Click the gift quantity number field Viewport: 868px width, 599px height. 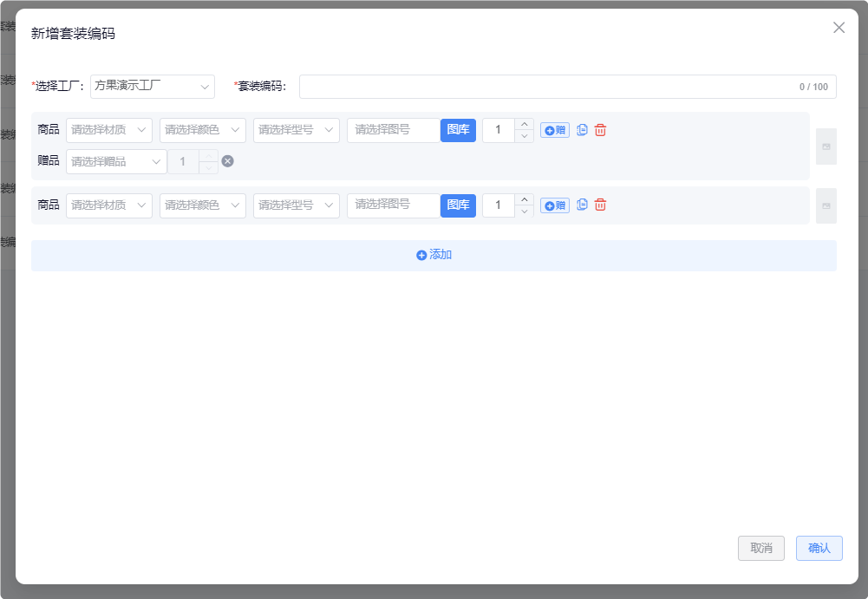183,161
